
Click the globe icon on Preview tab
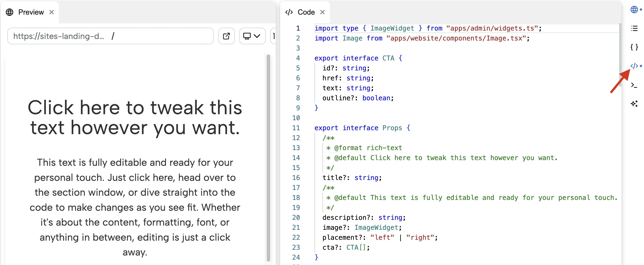[x=10, y=12]
